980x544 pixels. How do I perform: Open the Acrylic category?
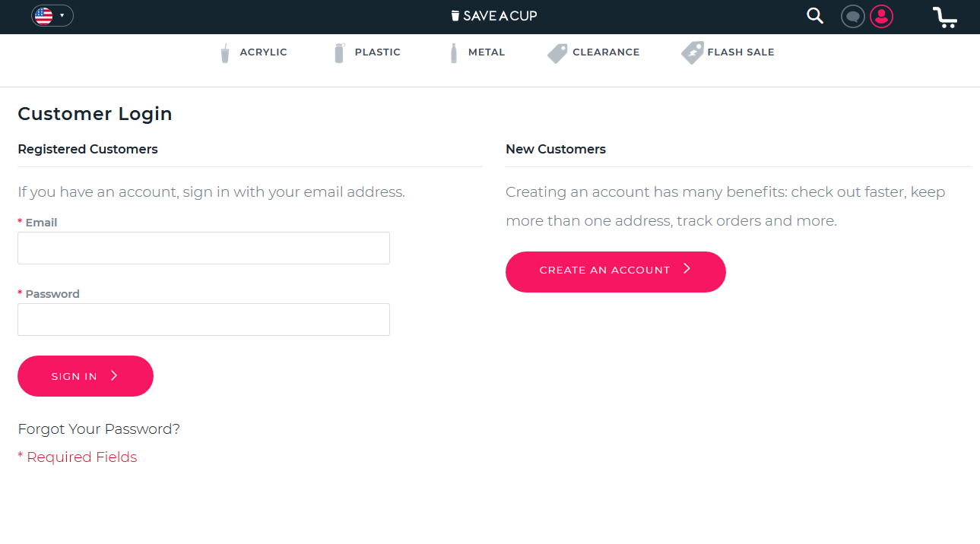(263, 52)
